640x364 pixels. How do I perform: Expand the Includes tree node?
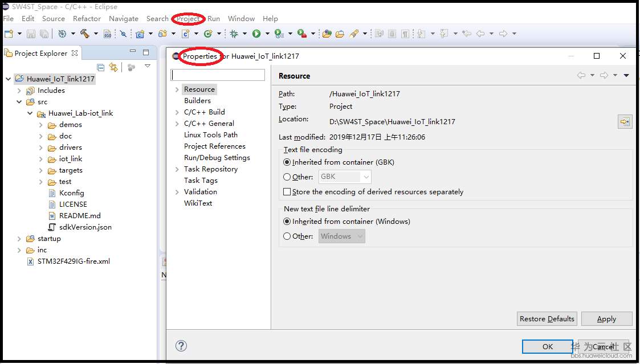19,91
